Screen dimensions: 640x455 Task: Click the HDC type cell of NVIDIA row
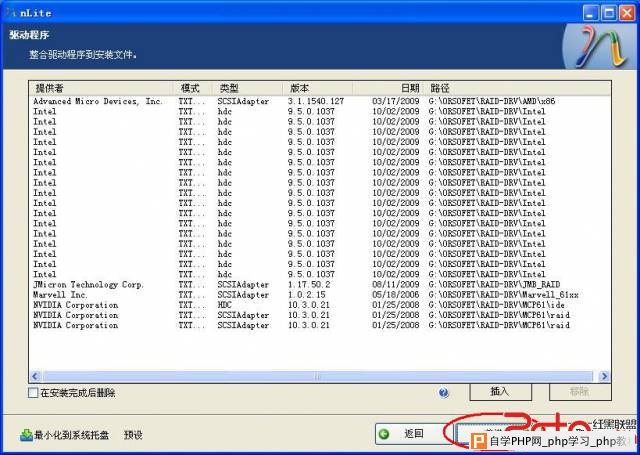pos(224,305)
